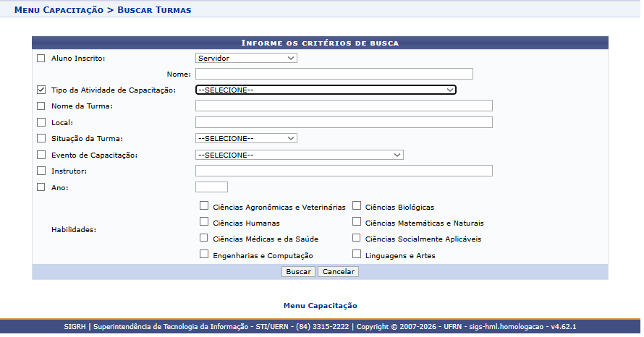The width and height of the screenshot is (644, 337).
Task: Click the Cancelar button
Action: (339, 272)
